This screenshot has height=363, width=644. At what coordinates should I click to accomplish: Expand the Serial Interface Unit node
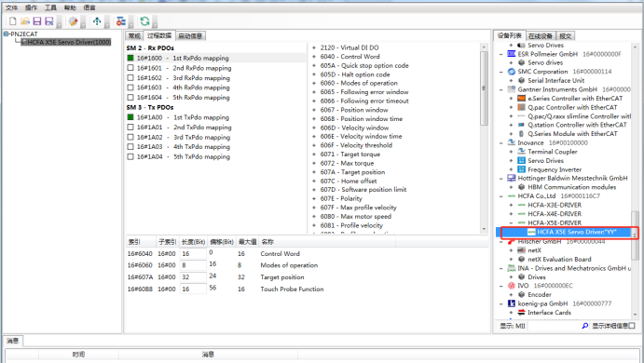(x=511, y=80)
